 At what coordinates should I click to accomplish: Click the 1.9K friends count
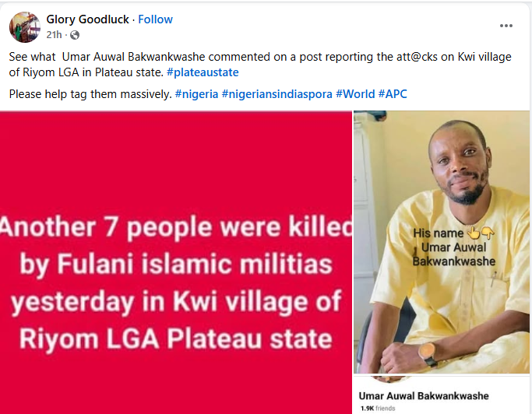[x=377, y=408]
